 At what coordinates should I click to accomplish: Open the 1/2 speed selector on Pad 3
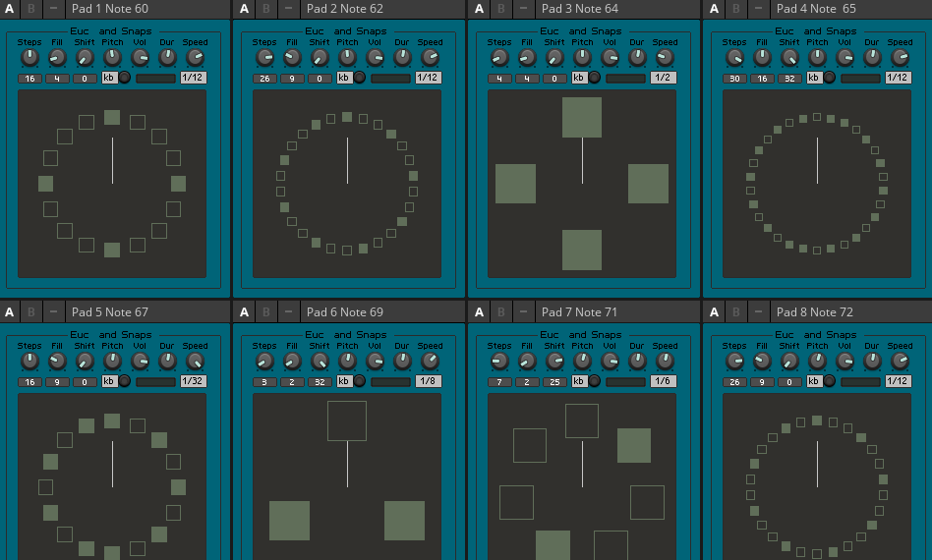[664, 78]
